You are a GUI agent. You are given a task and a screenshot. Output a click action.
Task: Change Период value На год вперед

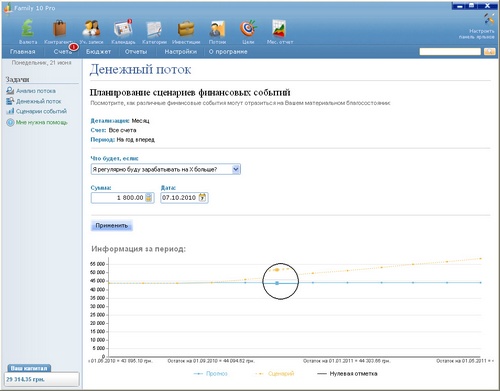coord(136,139)
